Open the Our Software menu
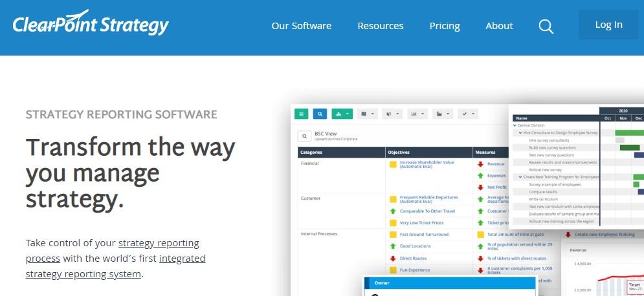The height and width of the screenshot is (296, 644). click(301, 26)
